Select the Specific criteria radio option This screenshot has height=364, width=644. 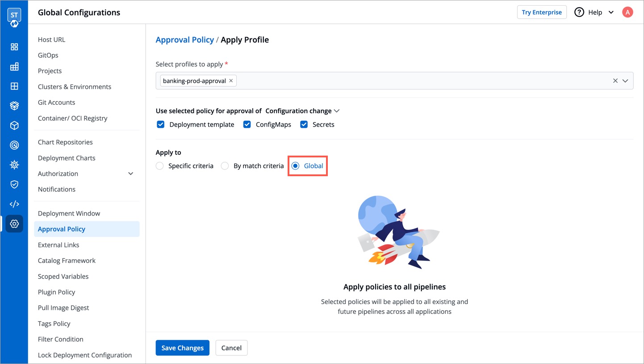point(160,166)
